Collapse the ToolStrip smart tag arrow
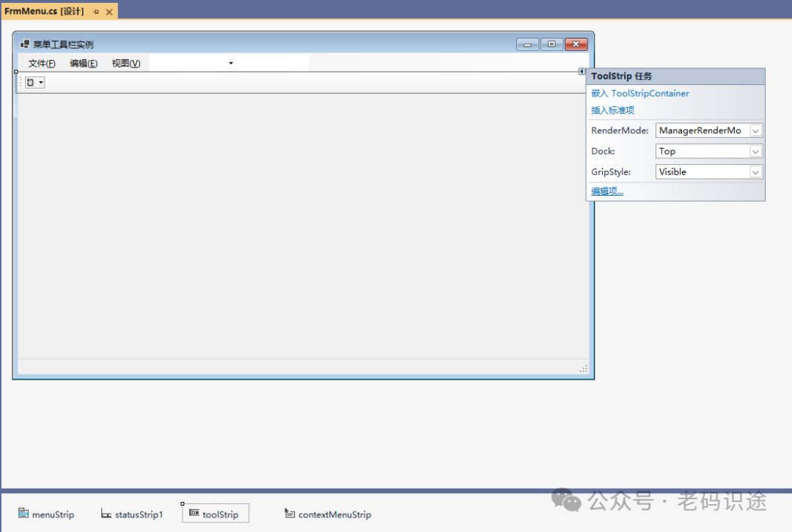Screen dimensions: 792x532 (x=582, y=71)
